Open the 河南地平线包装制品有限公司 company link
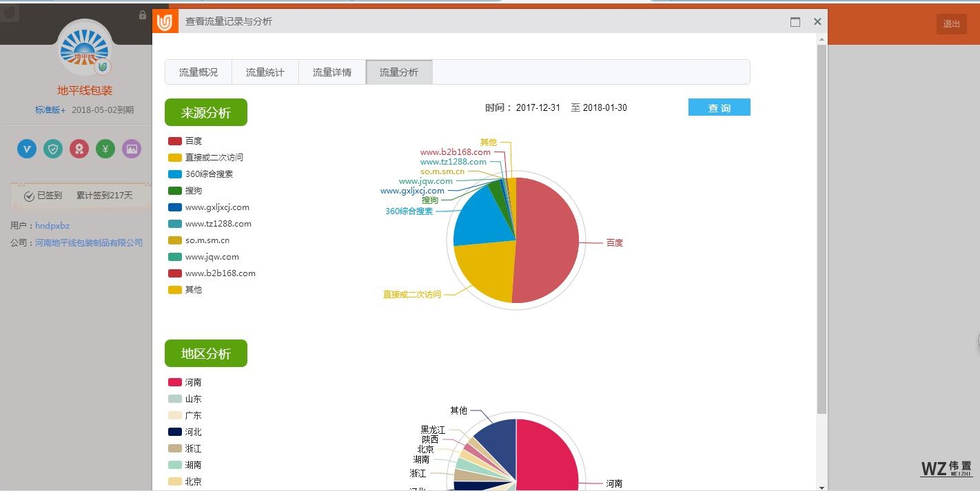The height and width of the screenshot is (491, 980). (x=89, y=242)
